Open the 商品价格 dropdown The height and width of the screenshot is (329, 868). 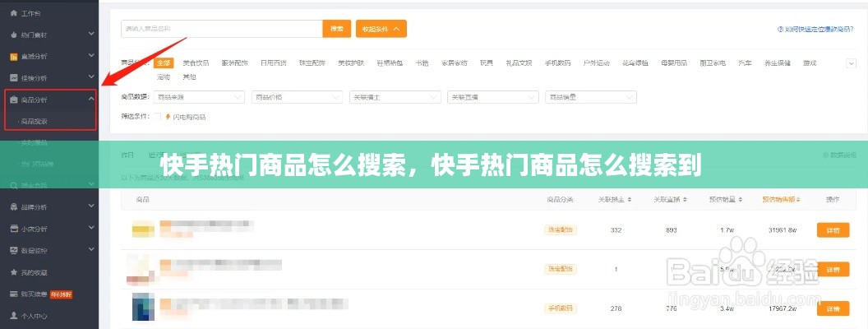point(297,97)
